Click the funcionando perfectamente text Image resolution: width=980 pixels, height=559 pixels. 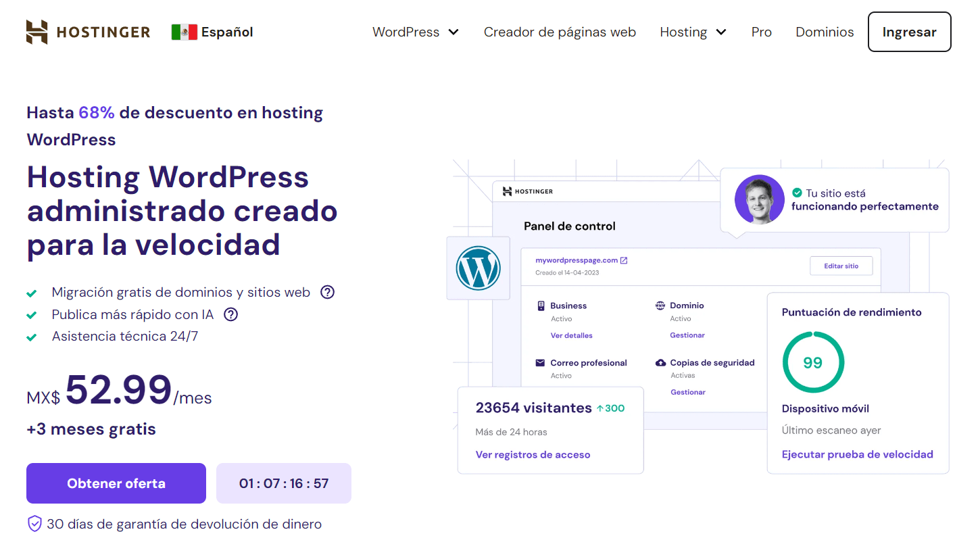coord(865,207)
